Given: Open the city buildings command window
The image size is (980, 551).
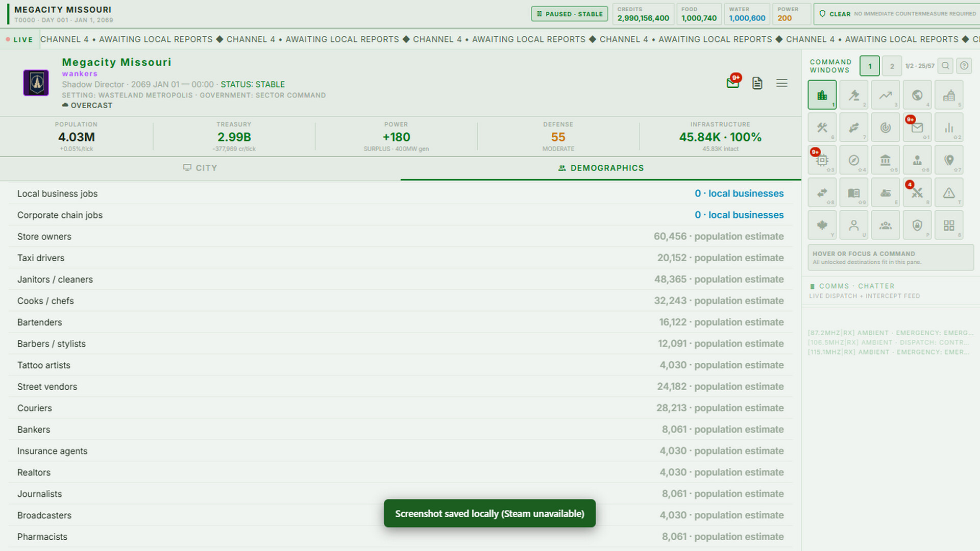Looking at the screenshot, I should (x=822, y=95).
